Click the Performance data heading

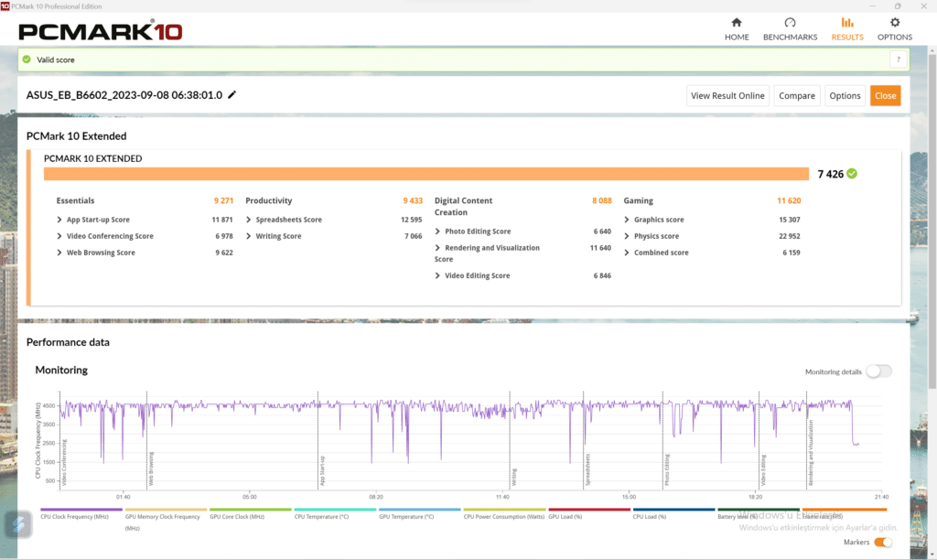coord(68,342)
